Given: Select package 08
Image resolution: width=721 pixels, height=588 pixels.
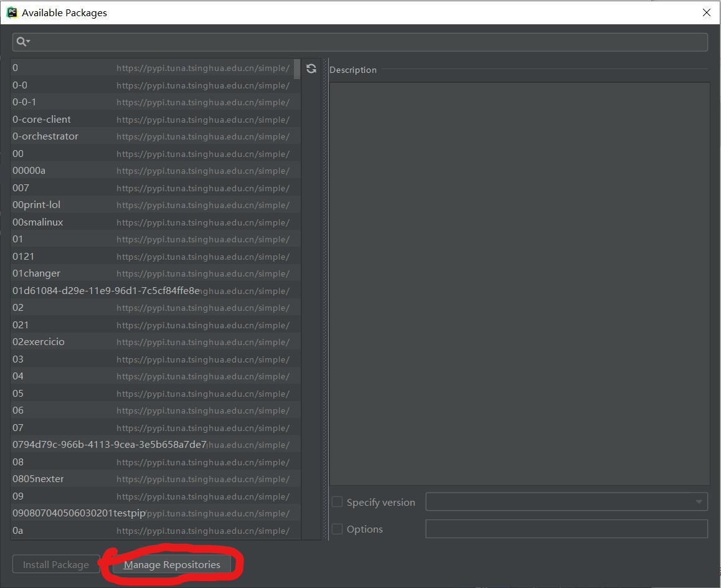Looking at the screenshot, I should 156,462.
